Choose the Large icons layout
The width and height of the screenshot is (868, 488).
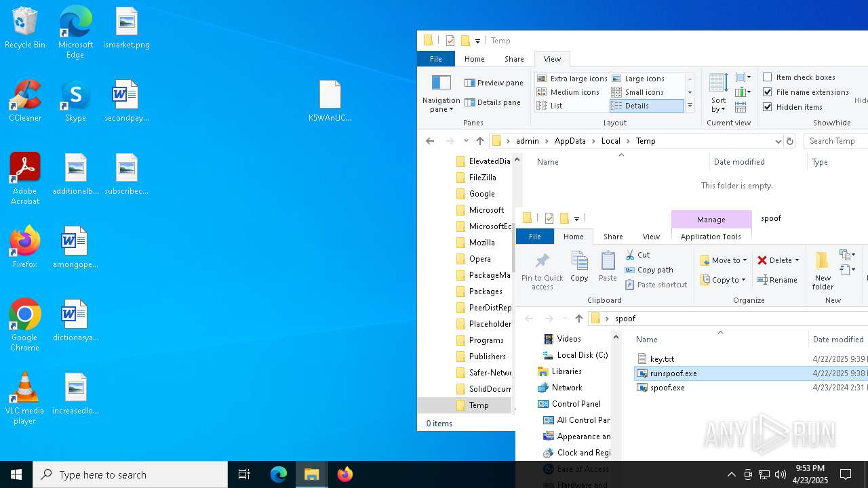coord(638,79)
